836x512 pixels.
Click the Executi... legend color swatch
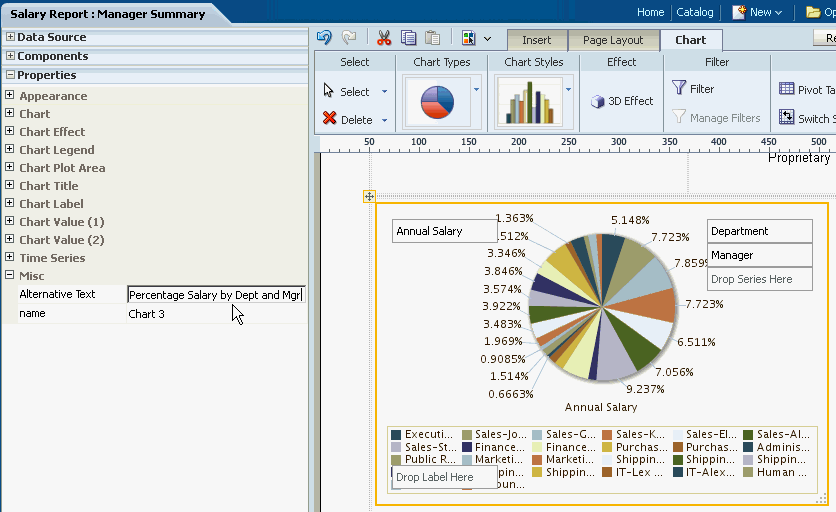396,435
